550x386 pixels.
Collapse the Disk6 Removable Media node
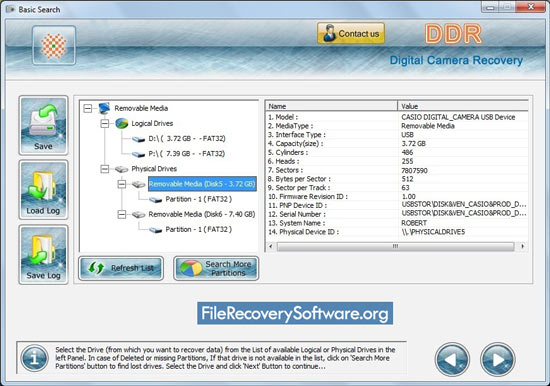122,214
